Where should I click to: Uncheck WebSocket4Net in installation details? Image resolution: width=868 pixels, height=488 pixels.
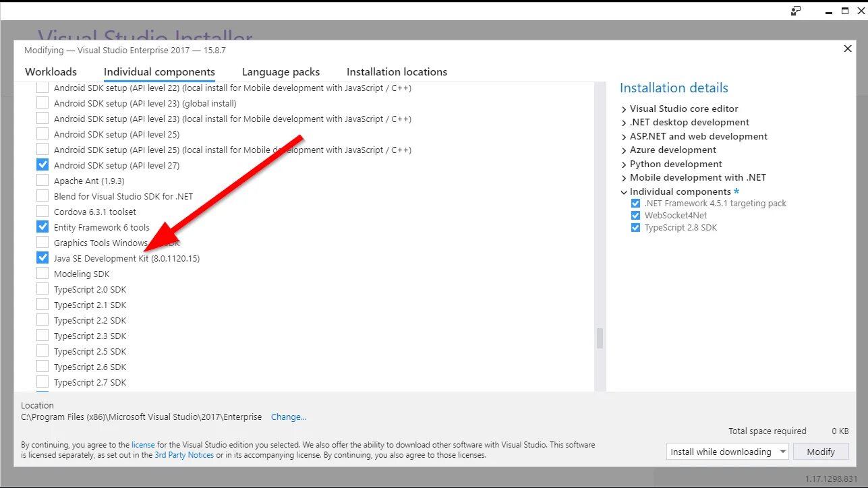(635, 216)
